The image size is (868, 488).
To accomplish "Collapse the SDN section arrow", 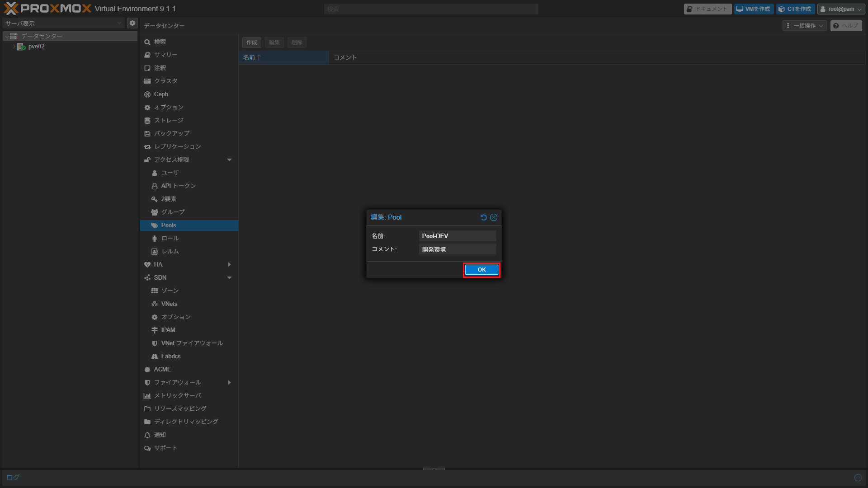I will pyautogui.click(x=229, y=278).
